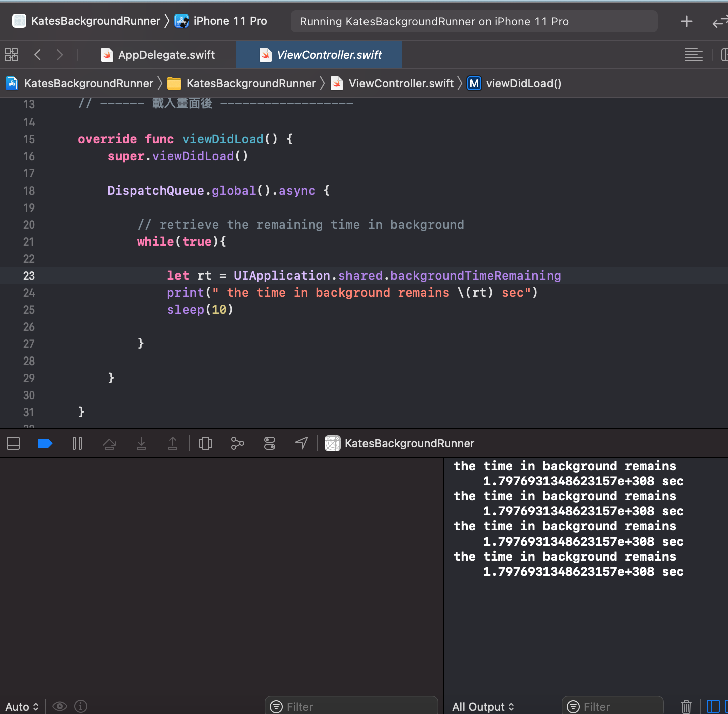Screen dimensions: 728x714
Task: Switch to the AppDelegate.swift tab
Action: [x=165, y=55]
